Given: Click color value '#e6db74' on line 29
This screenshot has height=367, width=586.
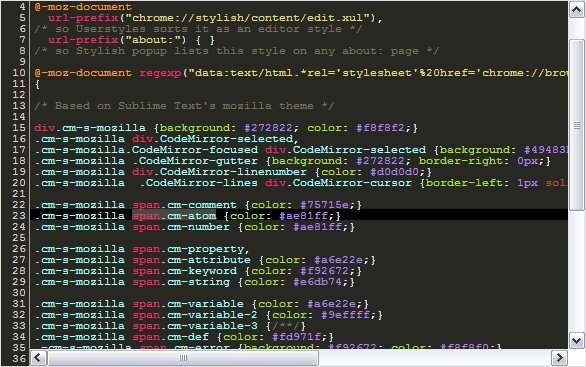Looking at the screenshot, I should pos(318,282).
